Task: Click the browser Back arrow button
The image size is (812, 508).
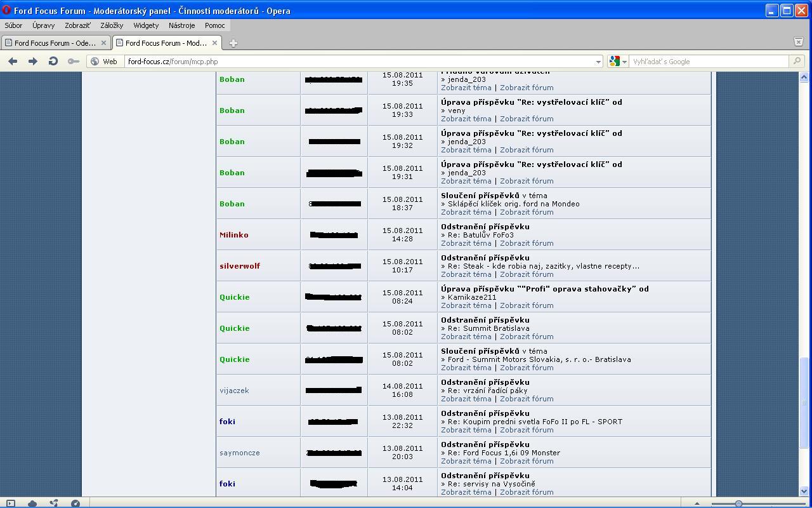Action: [x=13, y=61]
